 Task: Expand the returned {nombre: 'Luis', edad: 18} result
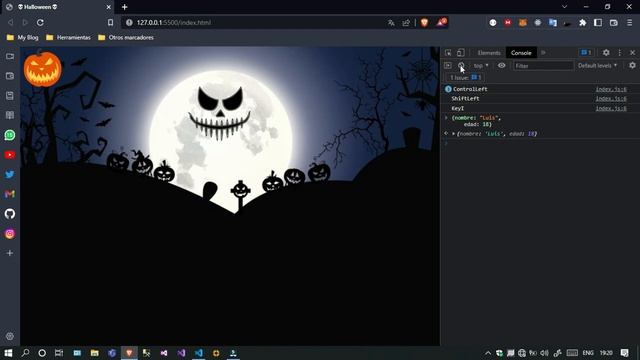point(453,133)
